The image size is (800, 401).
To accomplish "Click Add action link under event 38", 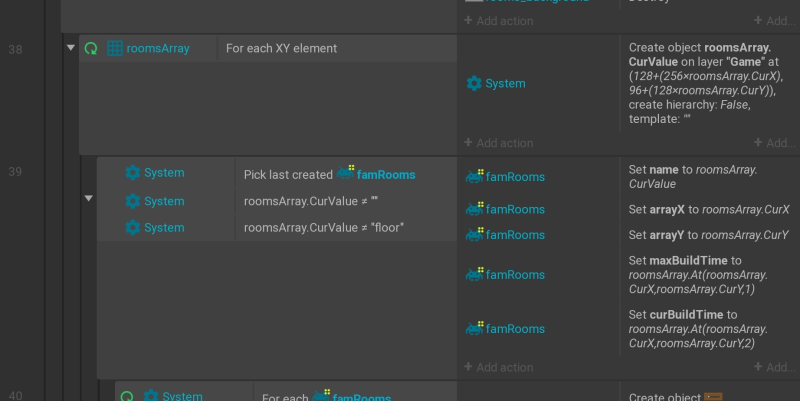I will click(498, 143).
